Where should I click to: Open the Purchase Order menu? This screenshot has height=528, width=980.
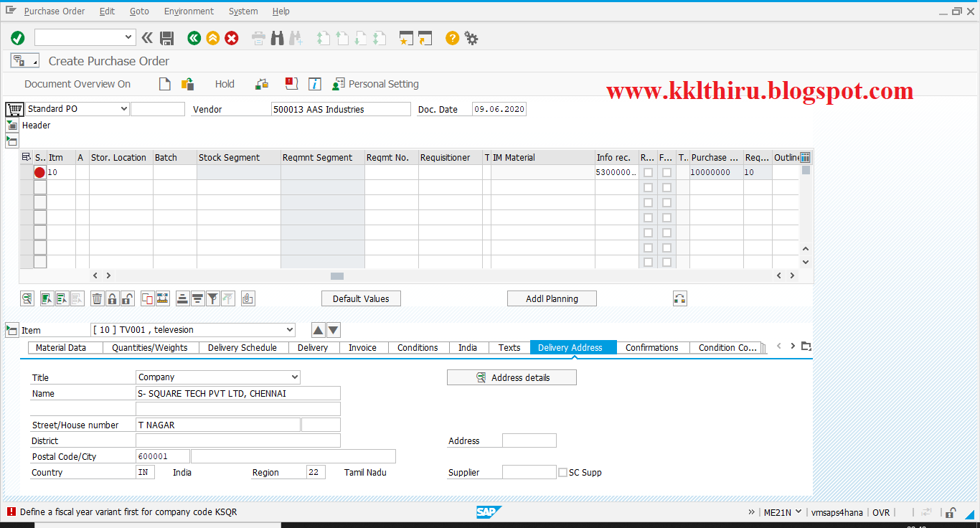click(x=55, y=11)
